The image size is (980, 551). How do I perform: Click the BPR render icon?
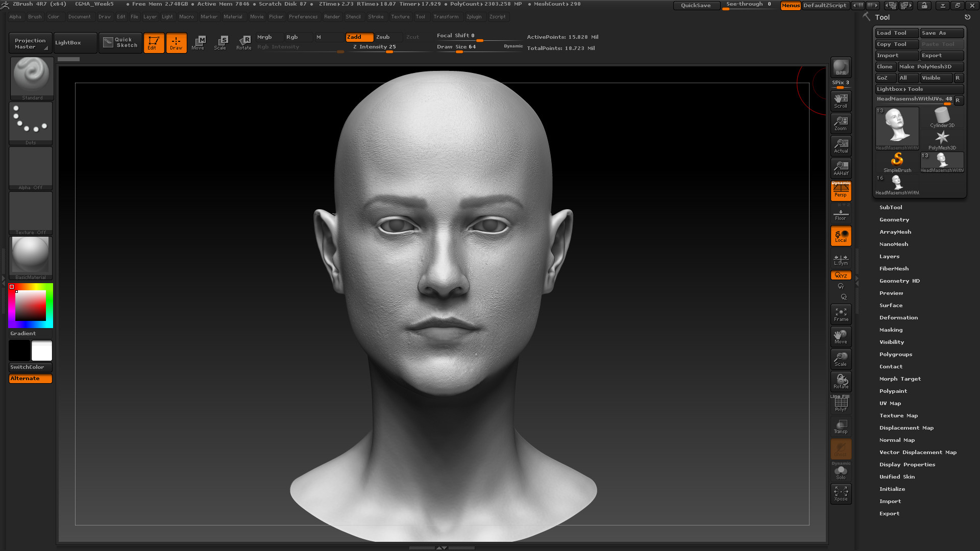[x=841, y=67]
